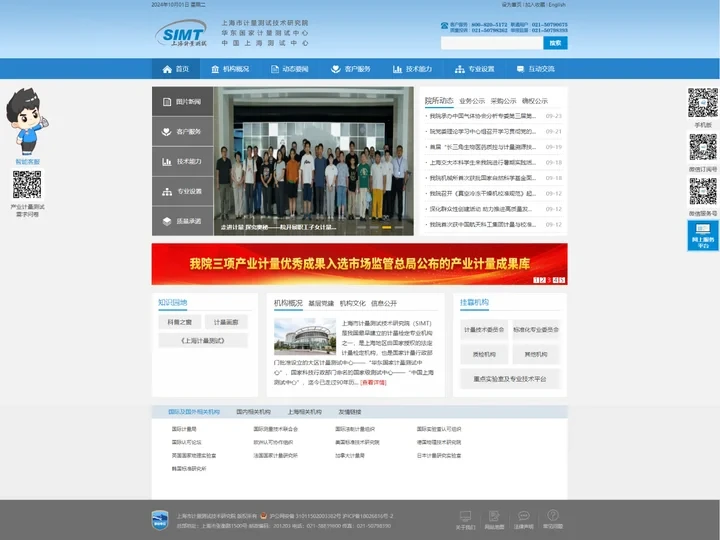Click the police badge icon before 沪公网安备
720x540 pixels.
(x=264, y=516)
